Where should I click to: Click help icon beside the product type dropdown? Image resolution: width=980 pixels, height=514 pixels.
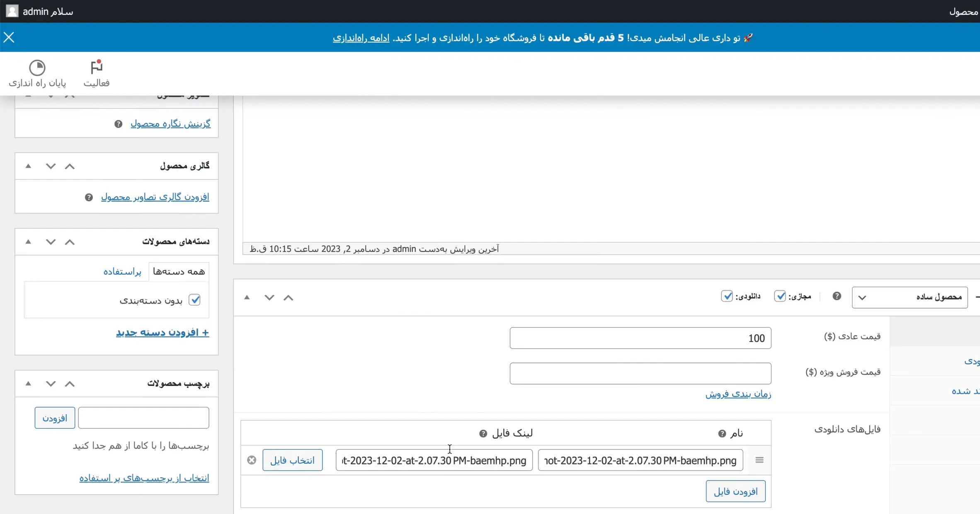(837, 296)
